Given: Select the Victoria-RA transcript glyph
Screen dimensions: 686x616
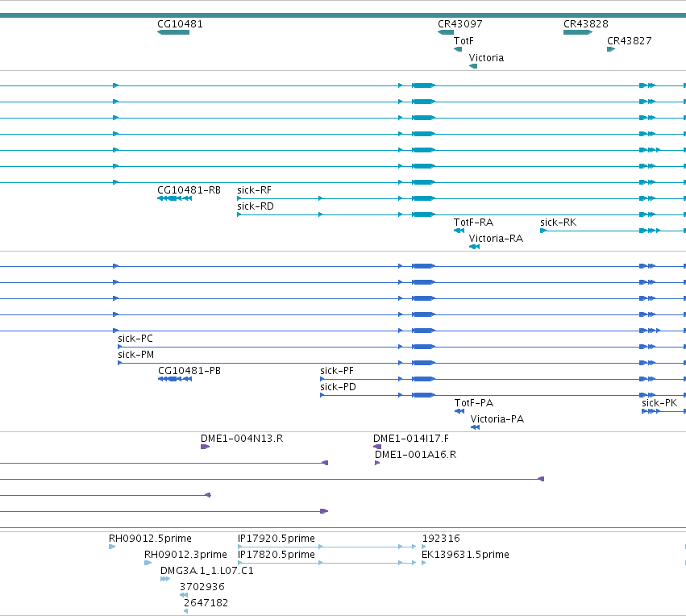Looking at the screenshot, I should 474,247.
